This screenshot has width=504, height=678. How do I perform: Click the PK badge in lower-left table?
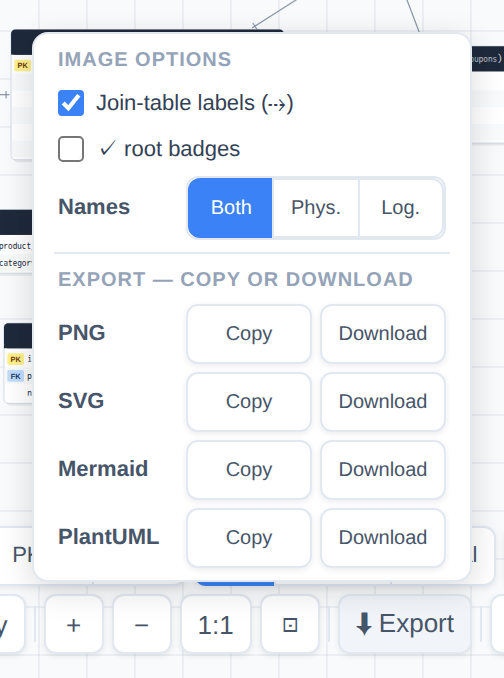pyautogui.click(x=16, y=359)
